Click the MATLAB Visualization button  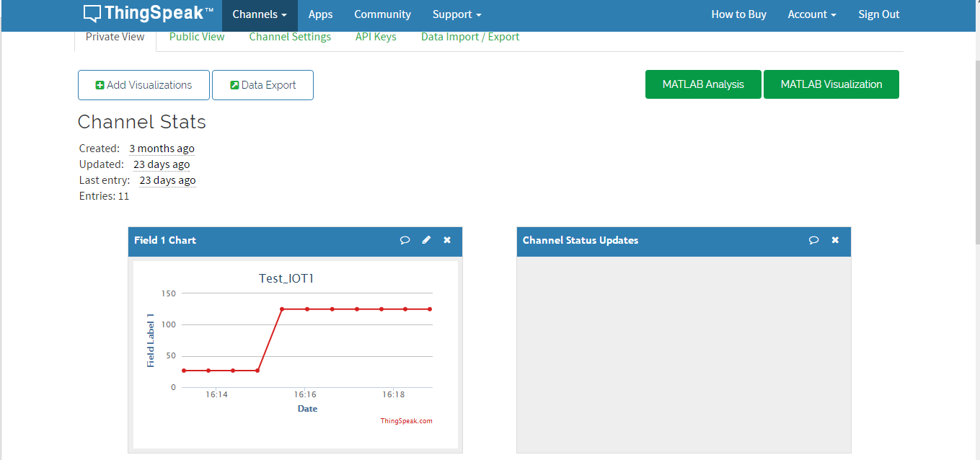(831, 84)
